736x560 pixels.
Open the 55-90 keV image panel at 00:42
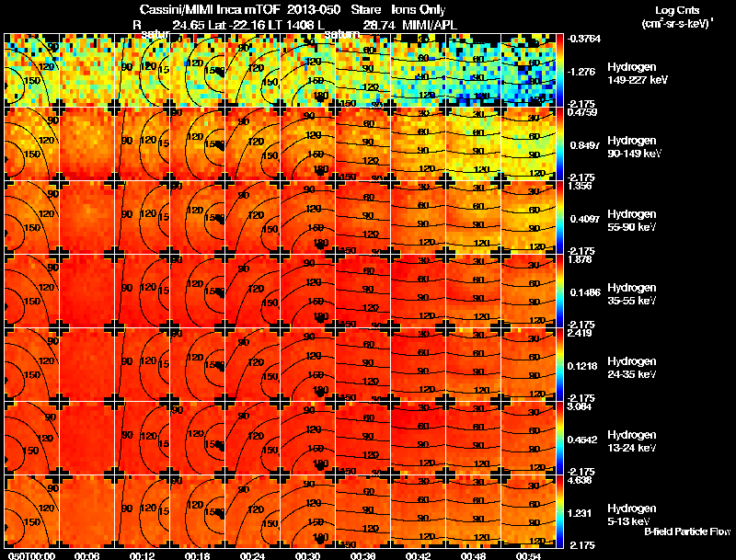tap(419, 218)
